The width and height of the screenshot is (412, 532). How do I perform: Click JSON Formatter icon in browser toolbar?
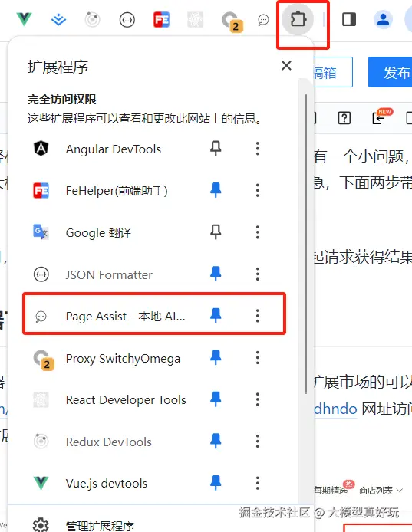[127, 20]
